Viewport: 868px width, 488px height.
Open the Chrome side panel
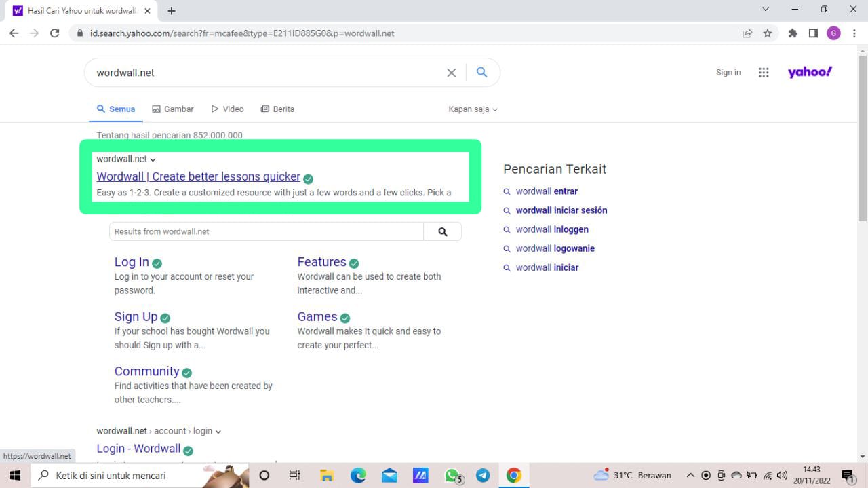point(813,33)
